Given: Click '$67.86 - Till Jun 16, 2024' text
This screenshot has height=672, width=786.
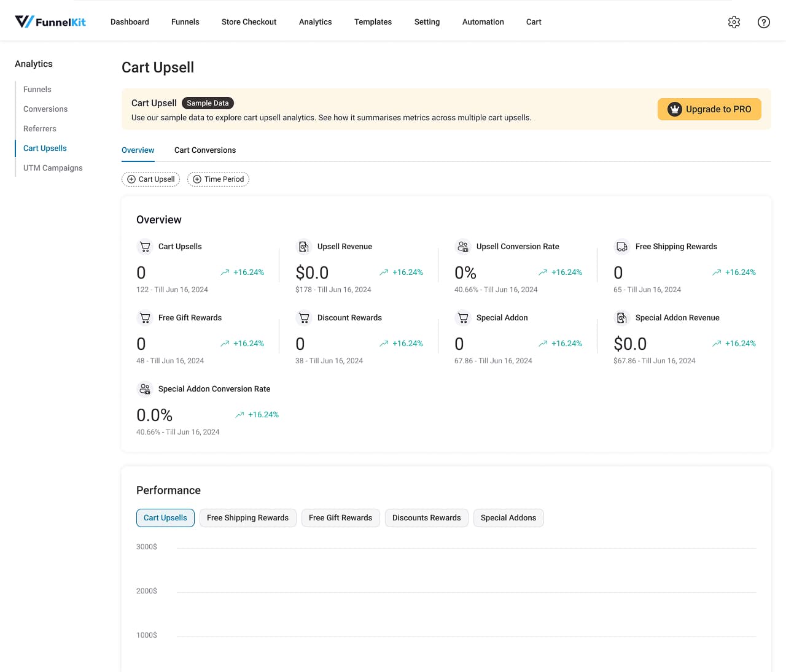Looking at the screenshot, I should [x=655, y=361].
